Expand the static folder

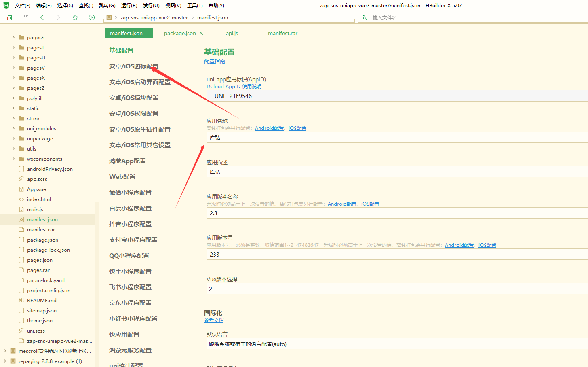click(x=13, y=108)
